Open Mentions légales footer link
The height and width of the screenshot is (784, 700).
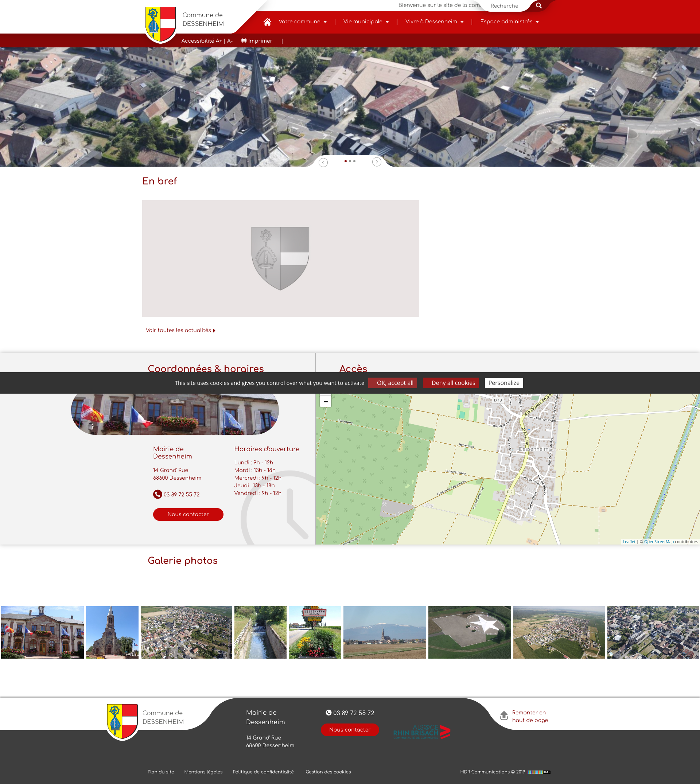(x=203, y=772)
